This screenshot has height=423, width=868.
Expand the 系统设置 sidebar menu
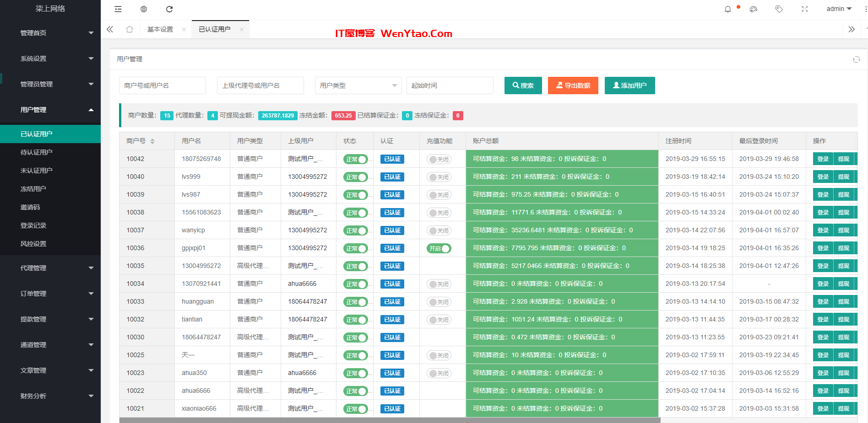(x=50, y=59)
